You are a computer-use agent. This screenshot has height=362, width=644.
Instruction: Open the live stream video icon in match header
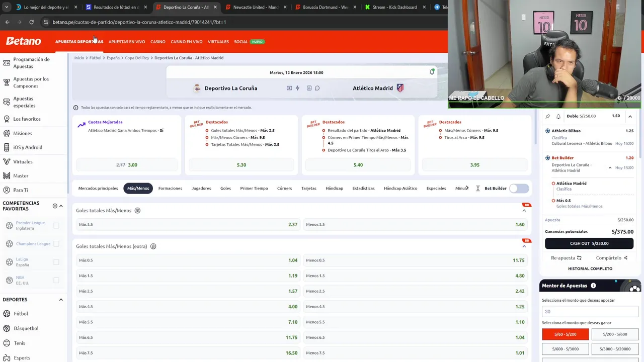click(x=289, y=88)
